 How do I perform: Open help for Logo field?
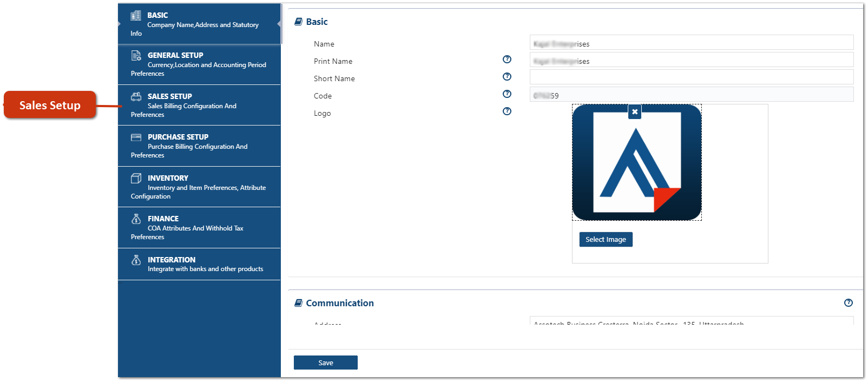point(507,111)
